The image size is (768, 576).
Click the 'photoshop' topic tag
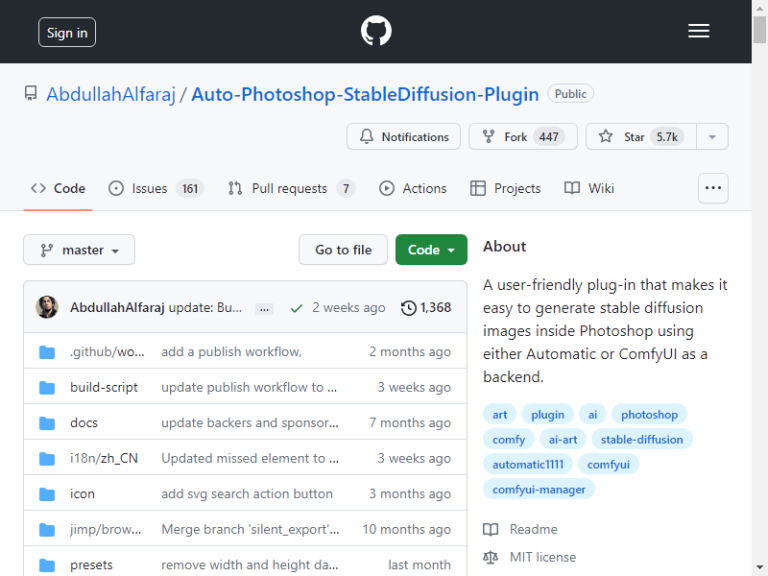pyautogui.click(x=649, y=414)
